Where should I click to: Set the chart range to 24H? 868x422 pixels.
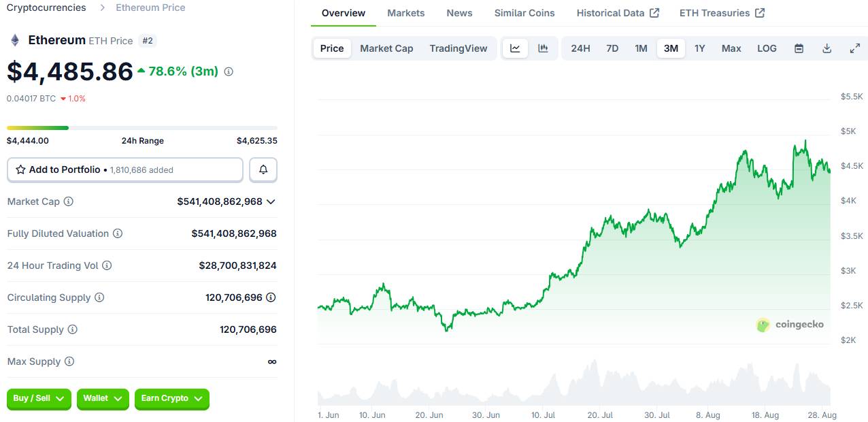click(x=580, y=48)
